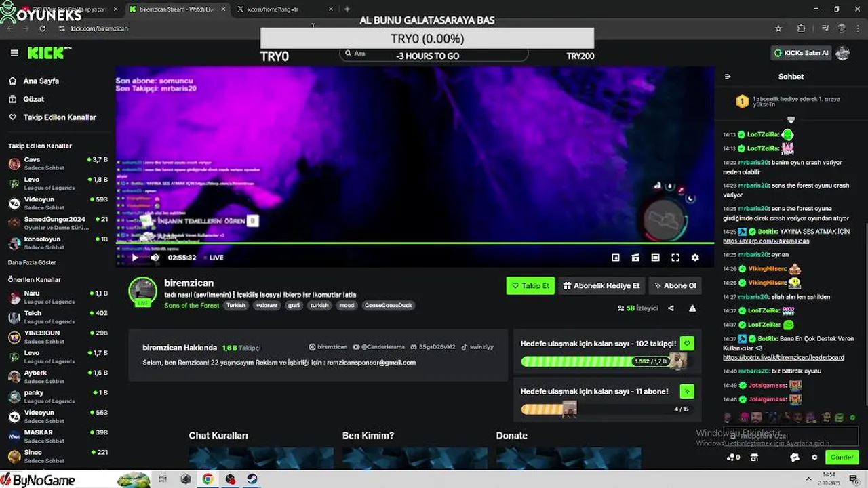The width and height of the screenshot is (868, 488).
Task: Click the Ara search field
Action: pos(434,53)
